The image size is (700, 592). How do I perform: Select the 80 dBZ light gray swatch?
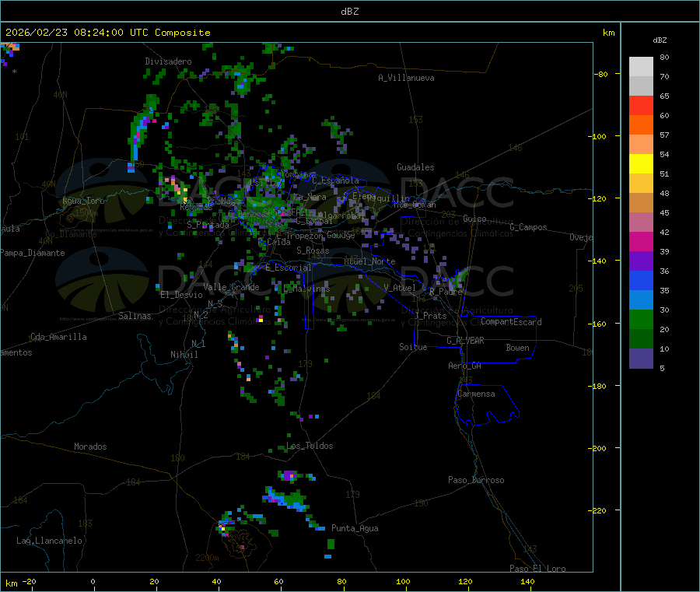click(x=641, y=67)
